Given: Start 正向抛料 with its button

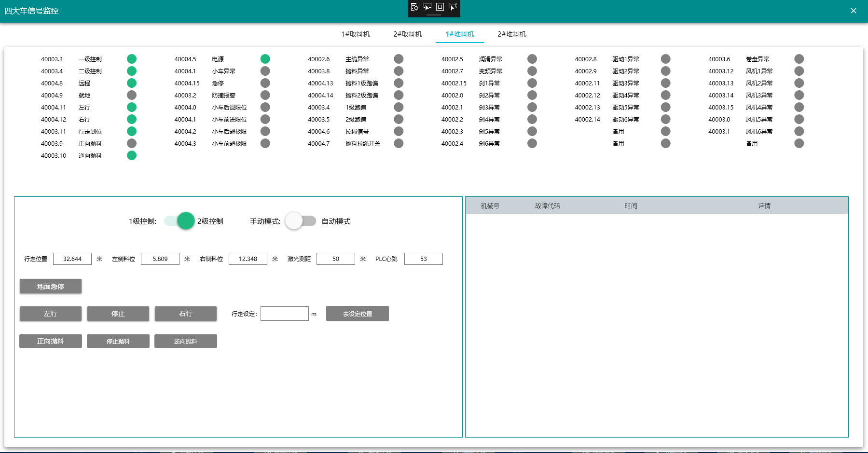Looking at the screenshot, I should [51, 341].
